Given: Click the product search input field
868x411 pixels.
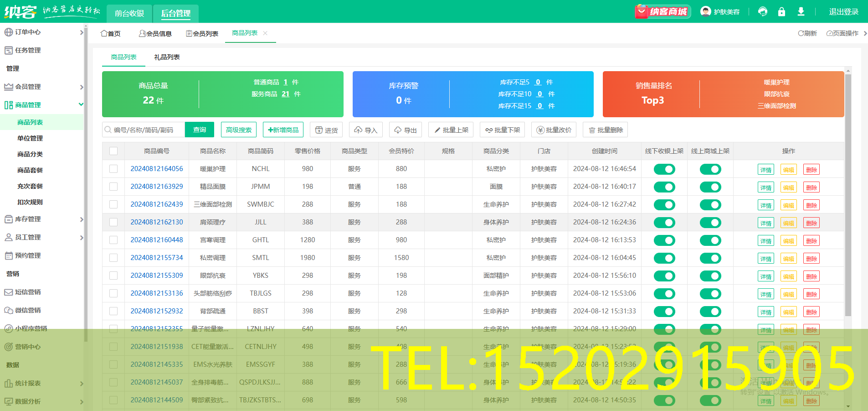Looking at the screenshot, I should pos(146,130).
